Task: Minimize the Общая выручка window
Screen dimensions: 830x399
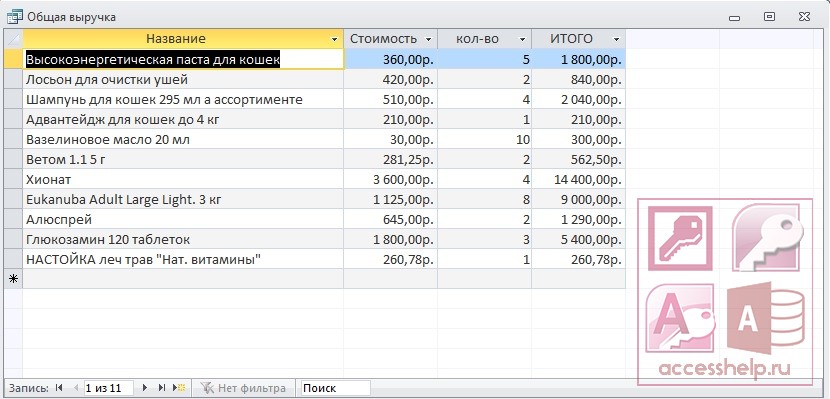Action: [734, 17]
